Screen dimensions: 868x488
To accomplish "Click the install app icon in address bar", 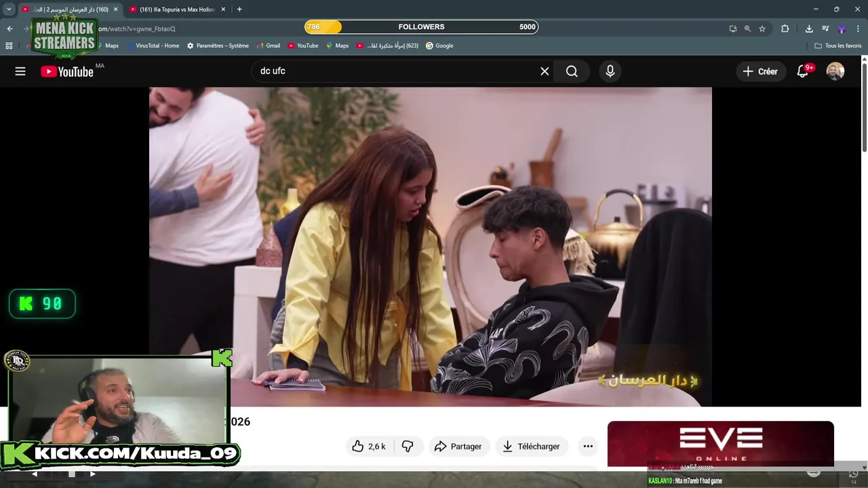I will 733,28.
